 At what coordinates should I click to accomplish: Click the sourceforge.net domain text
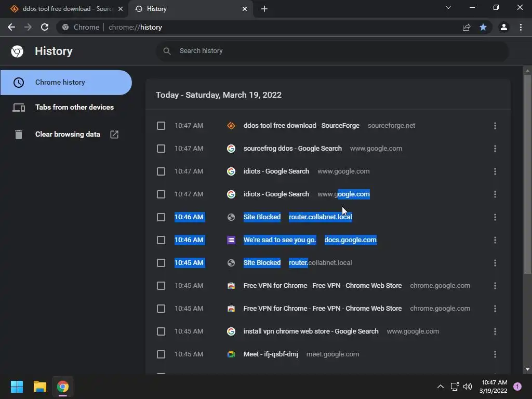tap(391, 126)
